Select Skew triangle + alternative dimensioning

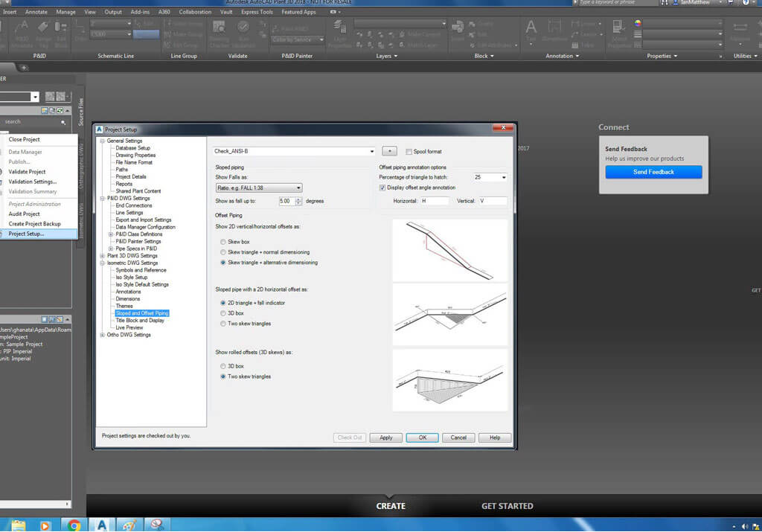223,263
